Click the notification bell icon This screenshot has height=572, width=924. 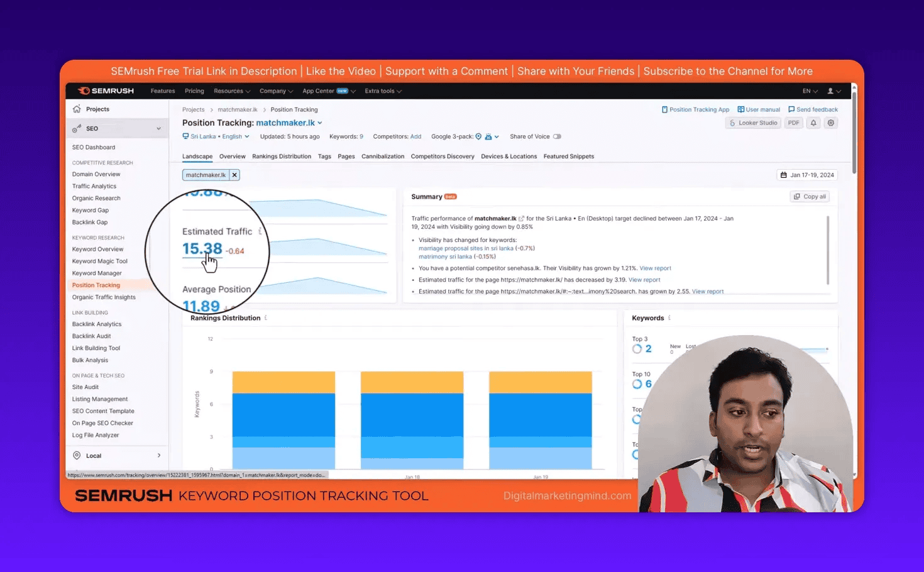pyautogui.click(x=813, y=123)
